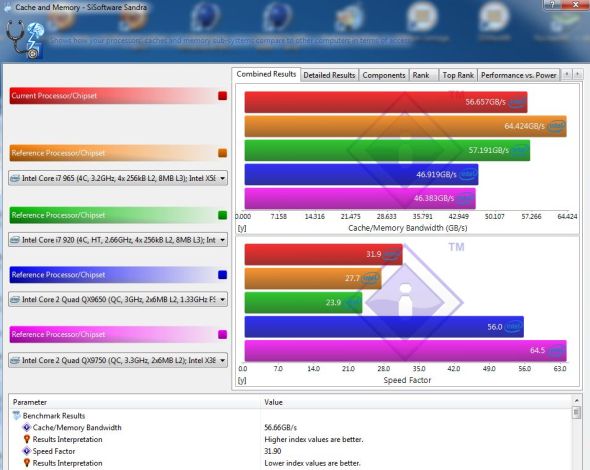Viewport: 590px width, 470px height.
Task: Click the Parameter column header
Action: click(x=135, y=402)
